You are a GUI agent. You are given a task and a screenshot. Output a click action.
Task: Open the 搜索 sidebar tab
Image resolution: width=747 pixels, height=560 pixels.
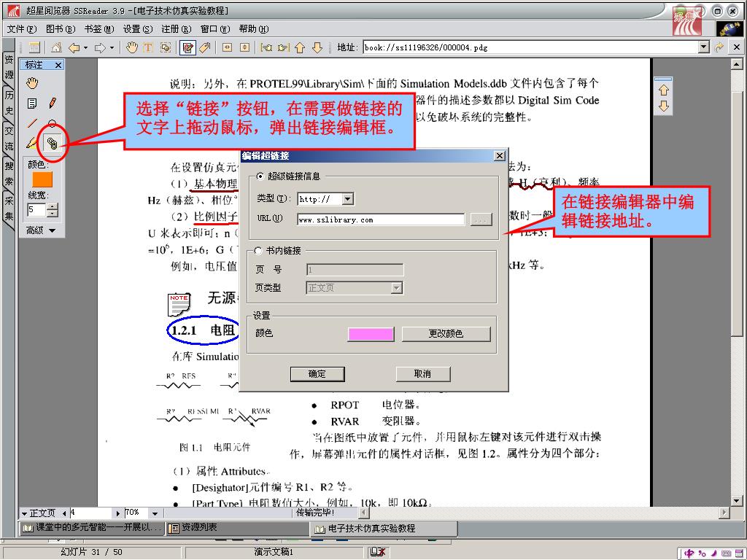tap(9, 174)
